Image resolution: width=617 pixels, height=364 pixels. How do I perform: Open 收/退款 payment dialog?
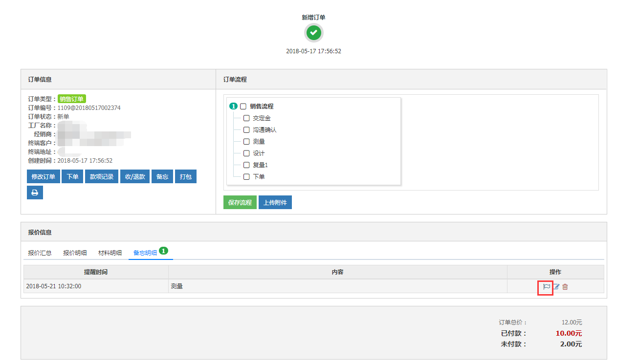point(135,176)
